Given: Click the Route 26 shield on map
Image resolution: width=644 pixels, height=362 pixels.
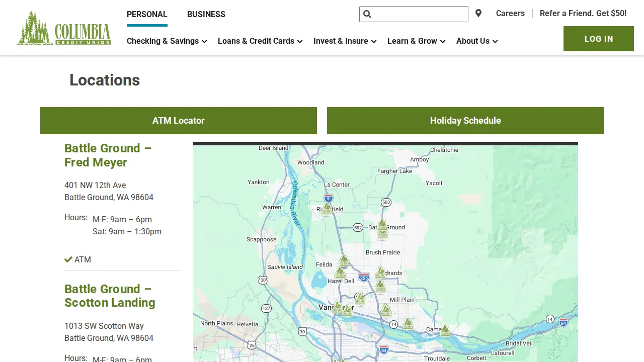Looking at the screenshot, I should (252, 345).
